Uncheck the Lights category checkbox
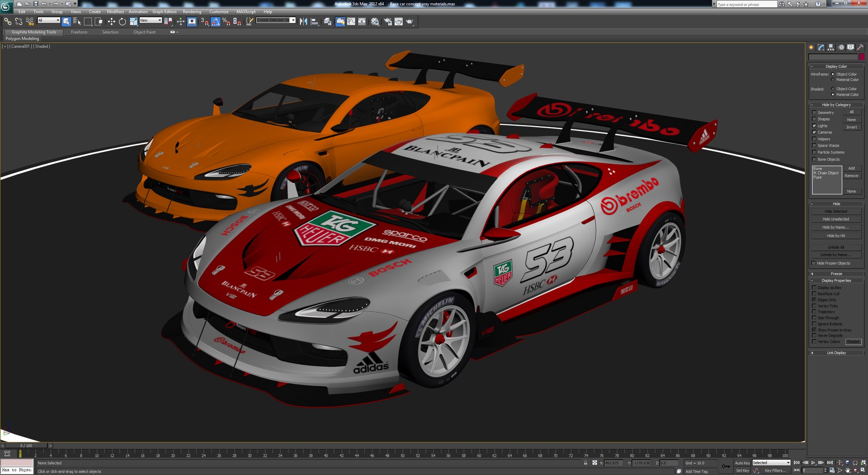868x475 pixels. click(x=814, y=126)
